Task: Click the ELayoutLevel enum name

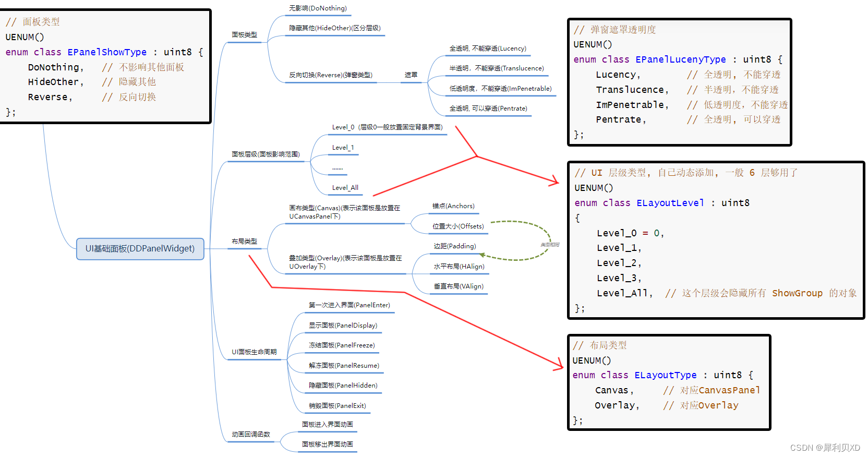Action: (x=670, y=203)
